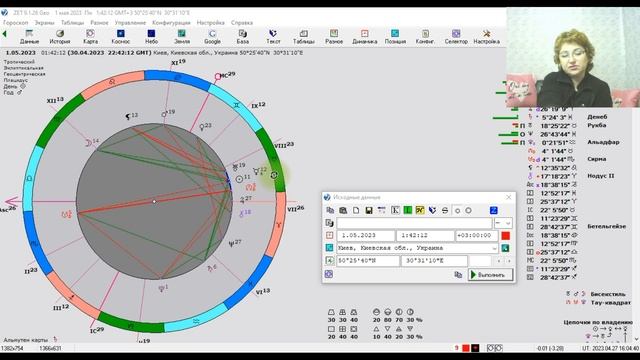This screenshot has height=360, width=640.
Task: Click the Бетельгейзе star label
Action: point(606,226)
